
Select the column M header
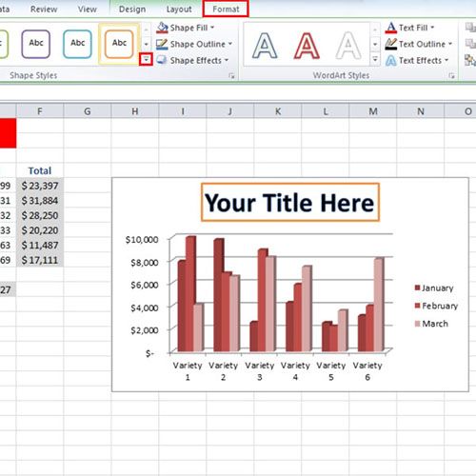click(x=373, y=111)
